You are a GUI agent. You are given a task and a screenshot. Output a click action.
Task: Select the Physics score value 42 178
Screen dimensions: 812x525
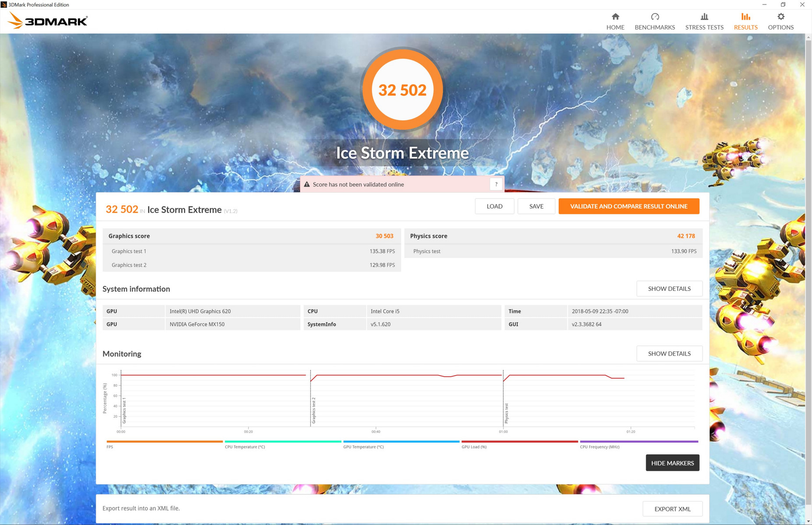point(686,236)
